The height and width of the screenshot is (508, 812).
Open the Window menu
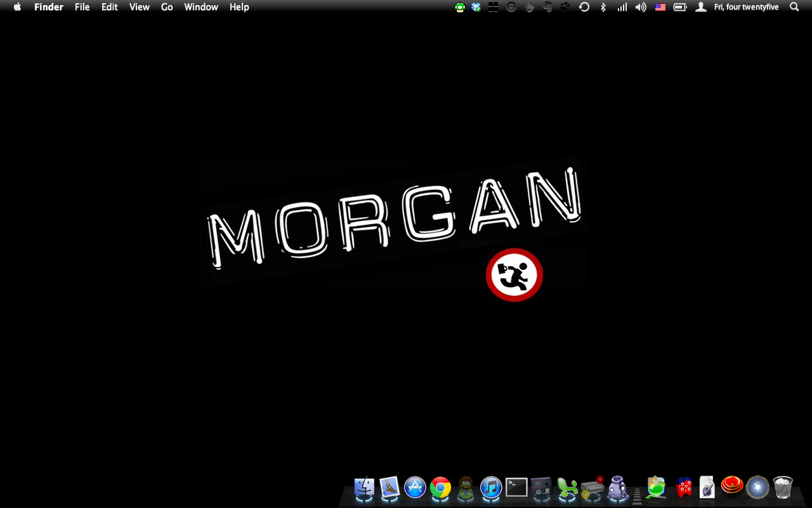[x=201, y=7]
